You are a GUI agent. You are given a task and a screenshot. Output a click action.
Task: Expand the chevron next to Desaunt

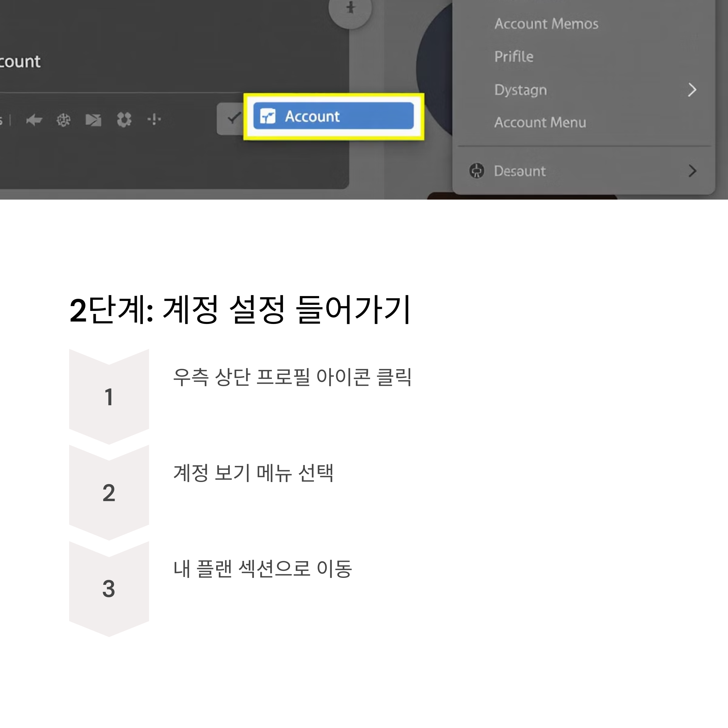click(692, 171)
